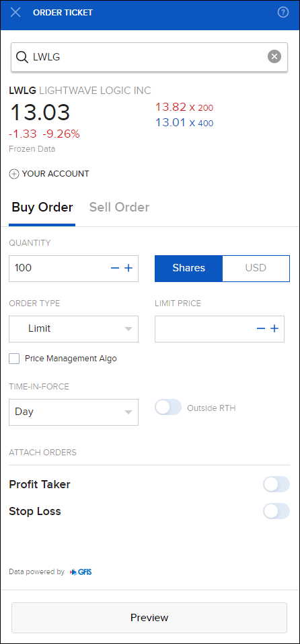Select the Buy Order tab
This screenshot has width=300, height=644.
42,208
